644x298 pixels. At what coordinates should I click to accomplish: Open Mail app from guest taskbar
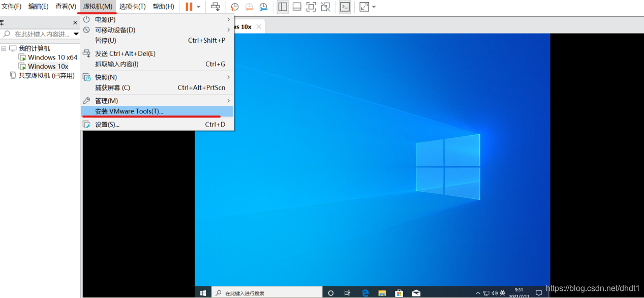(416, 293)
